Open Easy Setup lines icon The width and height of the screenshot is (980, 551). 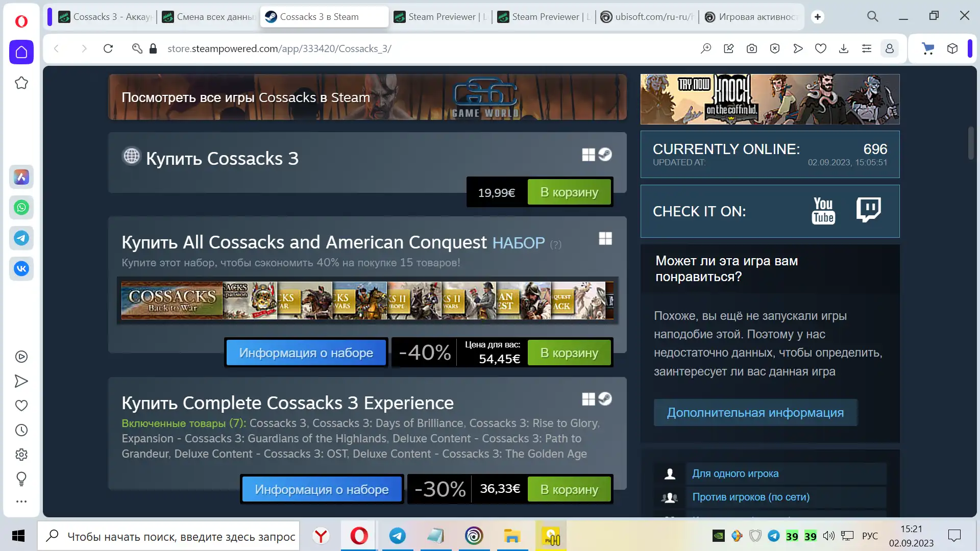(867, 48)
